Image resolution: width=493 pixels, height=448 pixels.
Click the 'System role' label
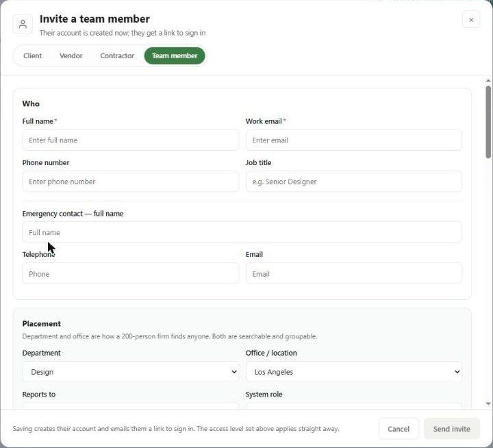[x=264, y=394]
